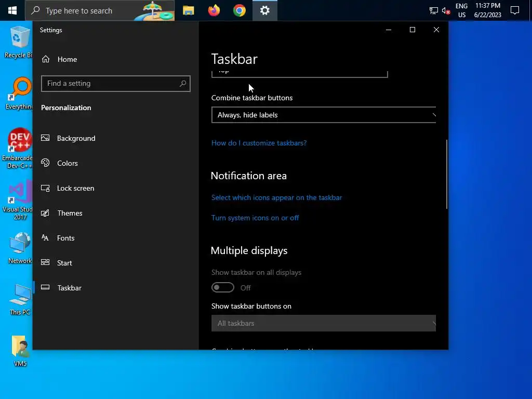The height and width of the screenshot is (399, 532).
Task: Click the muted volume tray icon
Action: click(x=446, y=10)
